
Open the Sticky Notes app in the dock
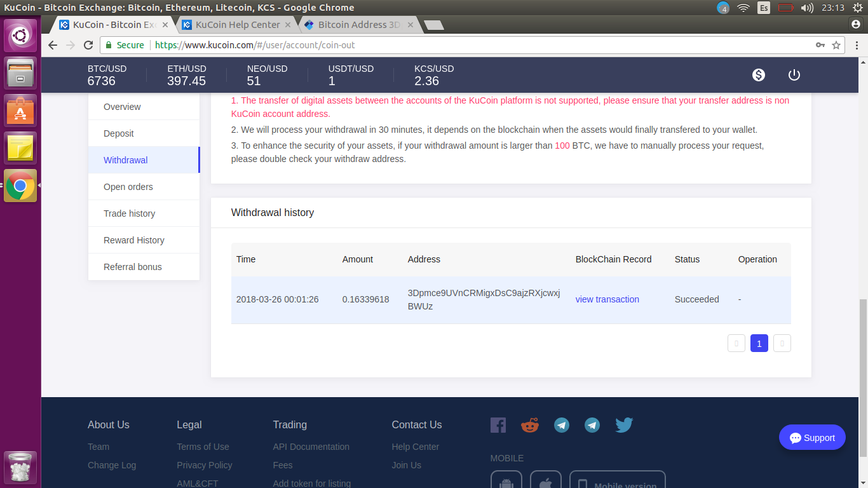pos(20,148)
